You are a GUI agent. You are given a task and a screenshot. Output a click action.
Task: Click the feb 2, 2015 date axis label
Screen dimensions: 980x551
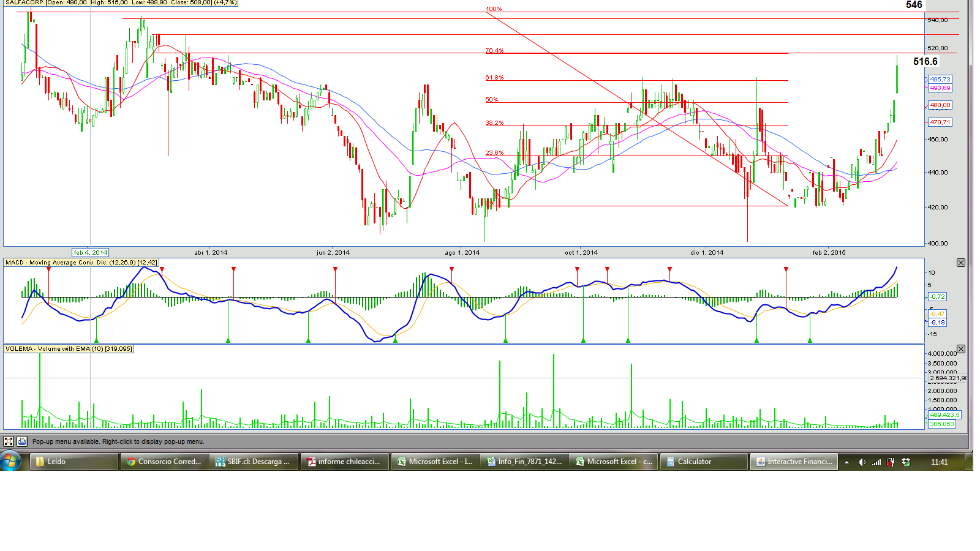[829, 252]
